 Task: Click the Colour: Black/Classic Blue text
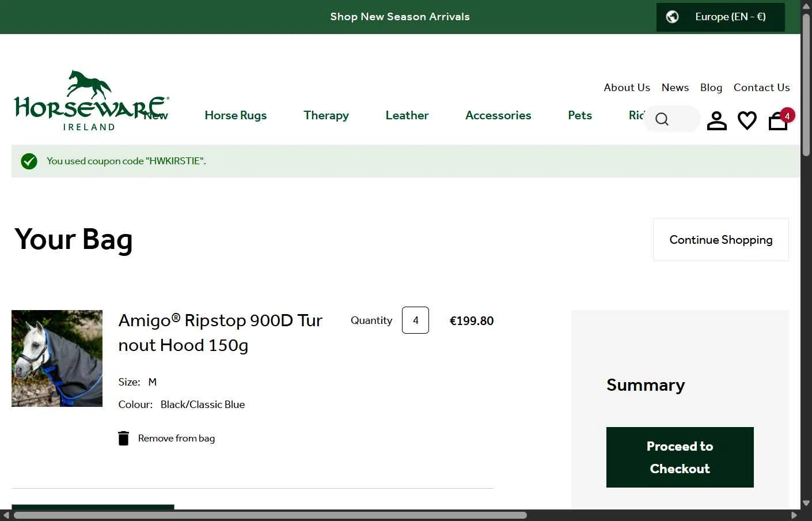click(181, 405)
